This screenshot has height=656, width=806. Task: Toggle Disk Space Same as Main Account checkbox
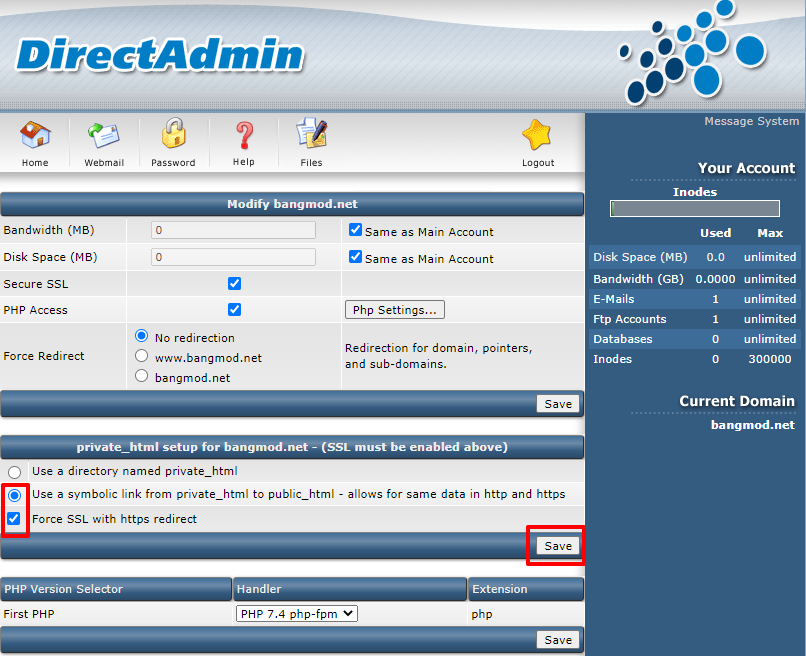[355, 257]
